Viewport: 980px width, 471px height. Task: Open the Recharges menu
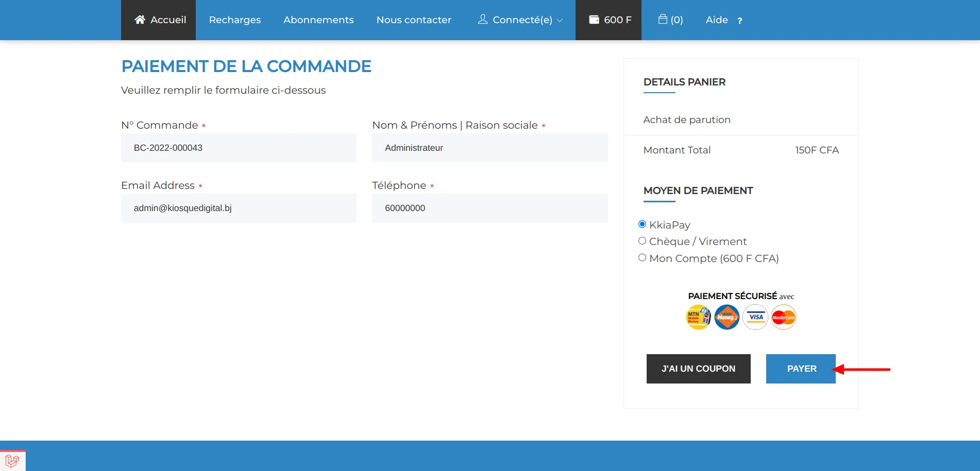[234, 20]
